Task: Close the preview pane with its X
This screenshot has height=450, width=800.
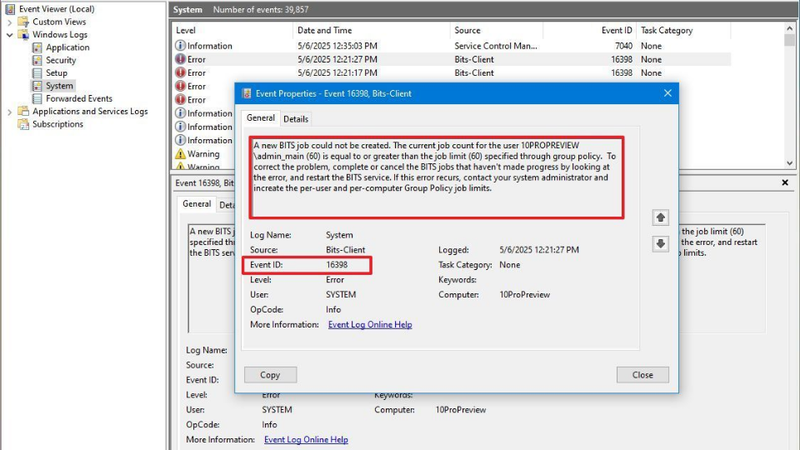Action: pyautogui.click(x=785, y=183)
